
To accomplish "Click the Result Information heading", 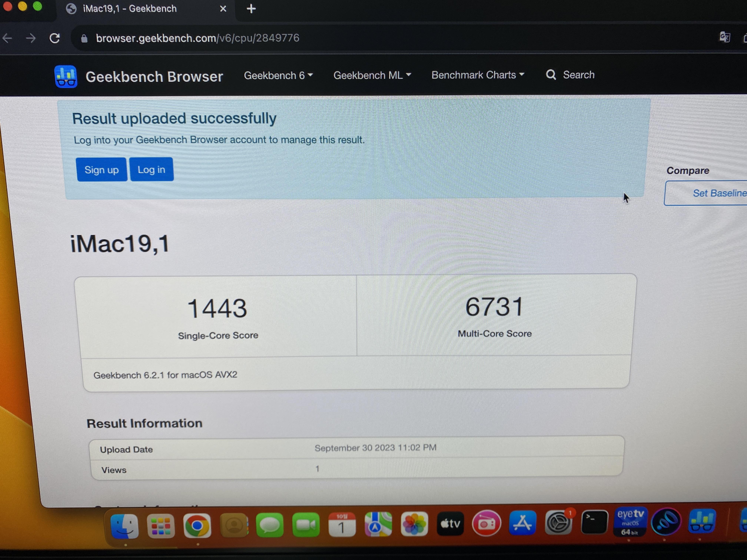I will (x=145, y=423).
